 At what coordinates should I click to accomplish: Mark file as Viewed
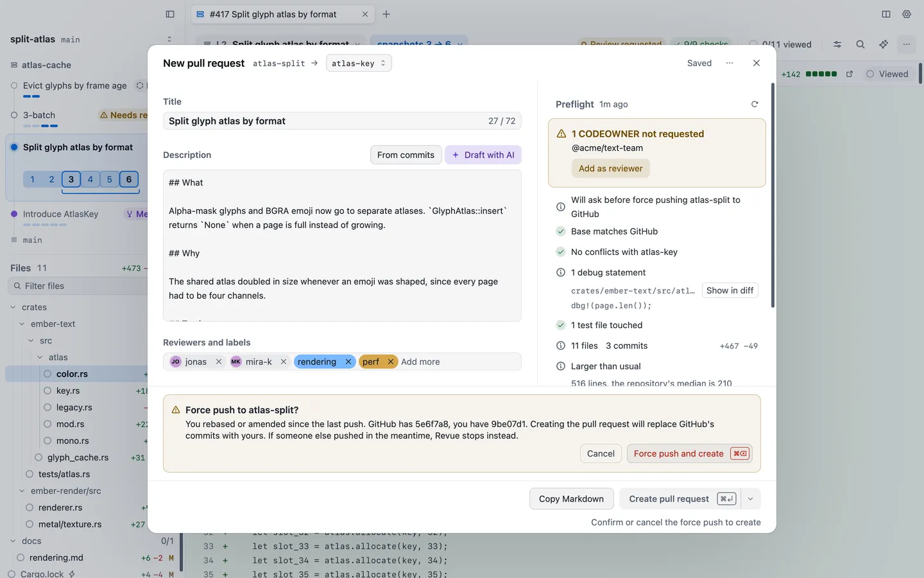coord(887,74)
